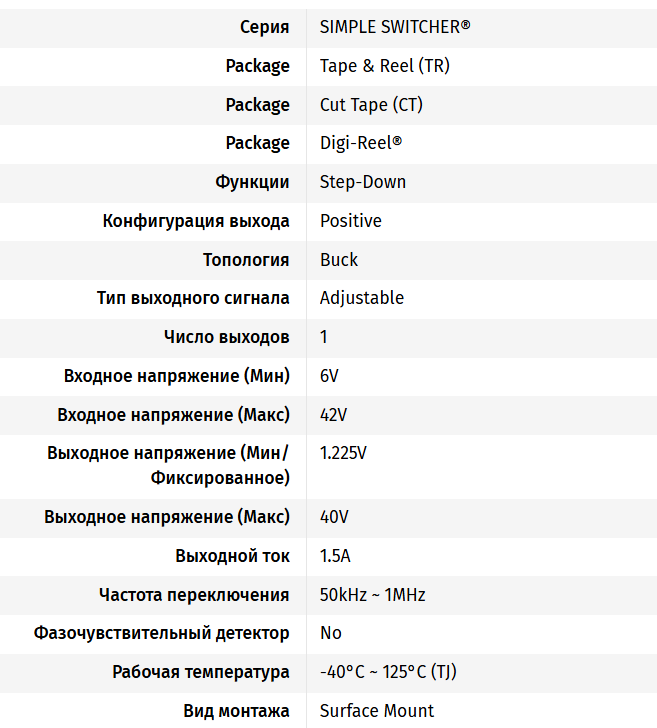Click the Surface Mount mounting value
This screenshot has width=657, height=728.
click(x=377, y=711)
